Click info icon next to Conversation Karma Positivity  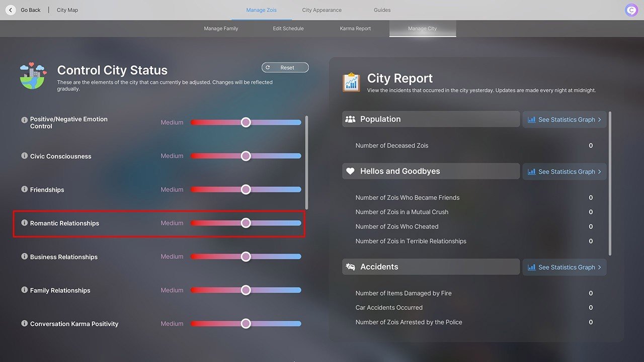(24, 323)
